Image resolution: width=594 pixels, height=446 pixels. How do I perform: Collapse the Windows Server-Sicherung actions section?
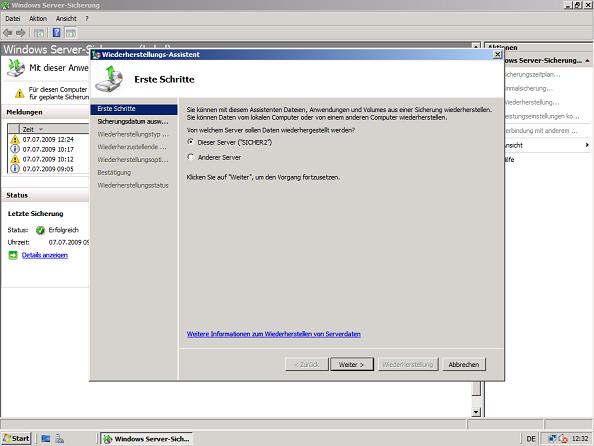click(587, 61)
